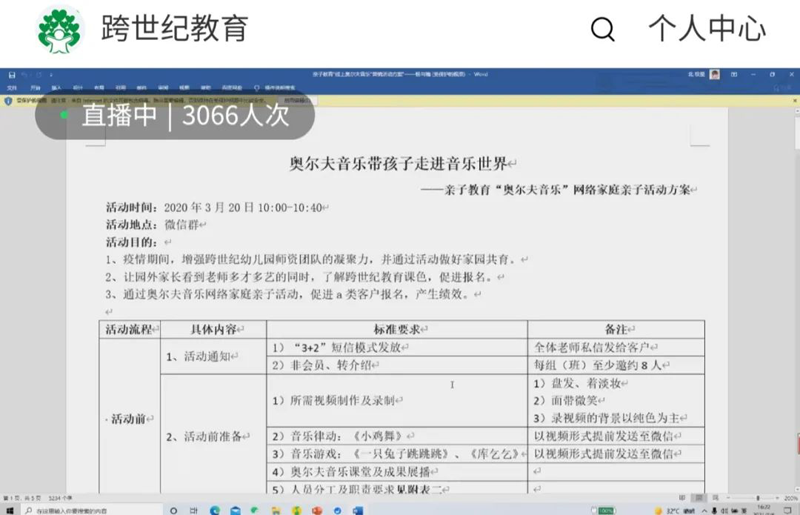Open the Windows Start menu
This screenshot has width=800, height=515.
point(9,510)
